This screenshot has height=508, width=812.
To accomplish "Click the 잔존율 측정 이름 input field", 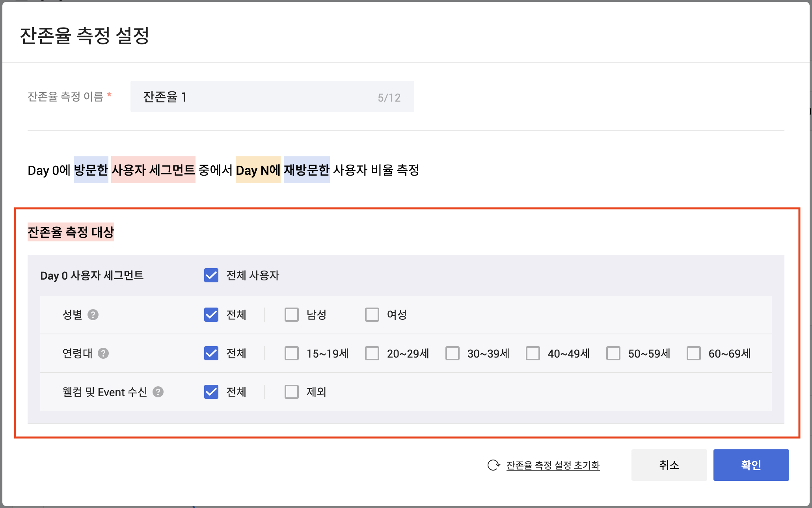I will 256,97.
